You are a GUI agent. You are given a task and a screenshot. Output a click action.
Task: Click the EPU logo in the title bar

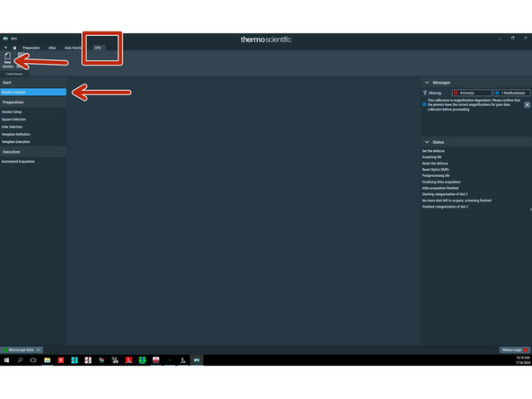[x=5, y=39]
